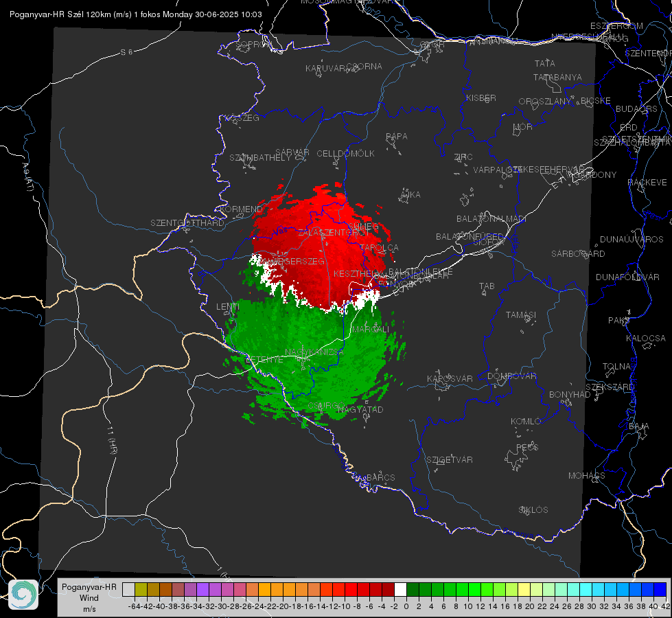Click the TOLNA town label
Screen dimensions: 672x618
pyautogui.click(x=616, y=367)
